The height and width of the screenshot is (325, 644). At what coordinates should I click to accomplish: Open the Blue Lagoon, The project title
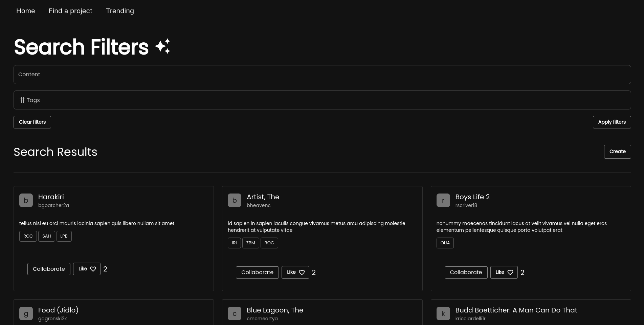275,310
